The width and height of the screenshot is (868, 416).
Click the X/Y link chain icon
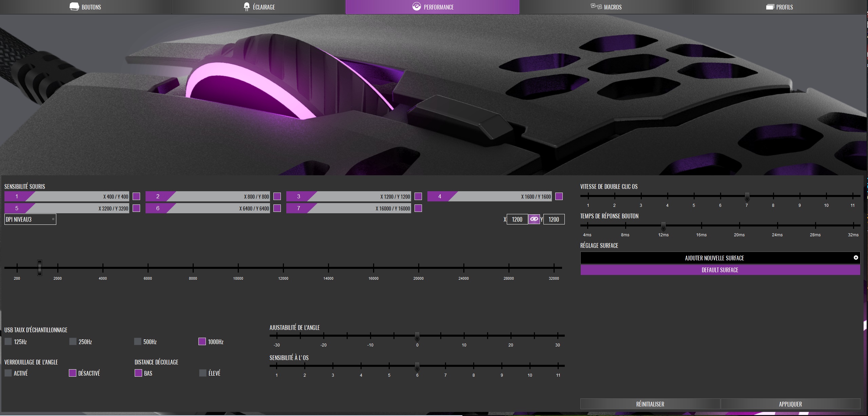point(534,219)
